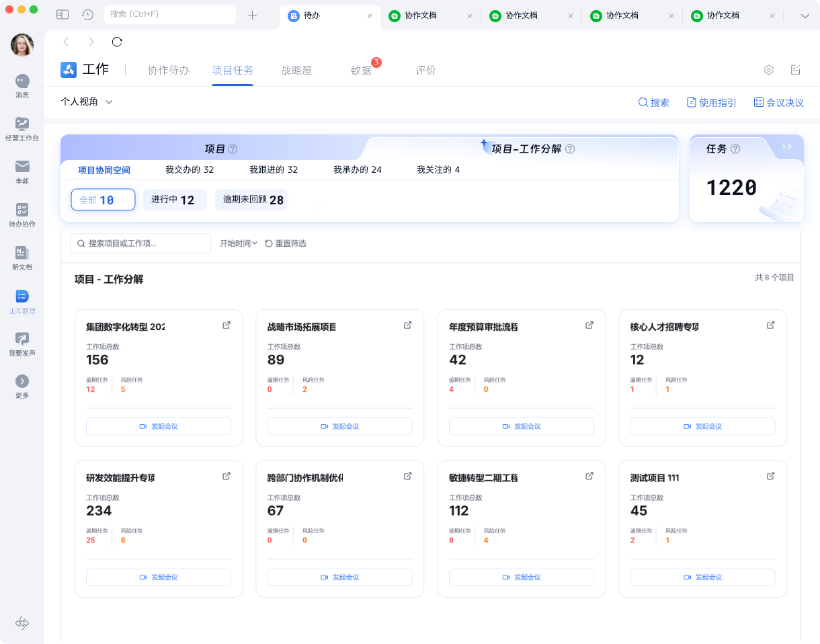820x644 pixels.
Task: Switch to 待办协作 in the sidebar
Action: pos(22,214)
